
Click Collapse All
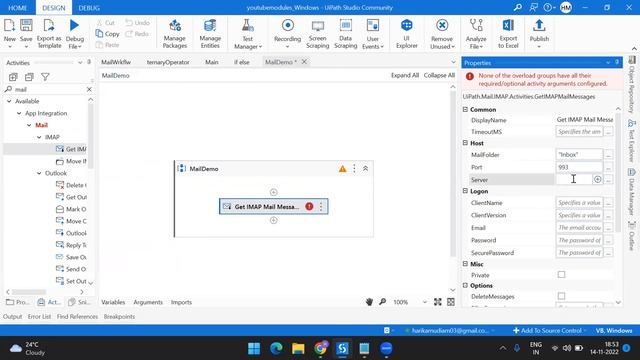[x=439, y=76]
